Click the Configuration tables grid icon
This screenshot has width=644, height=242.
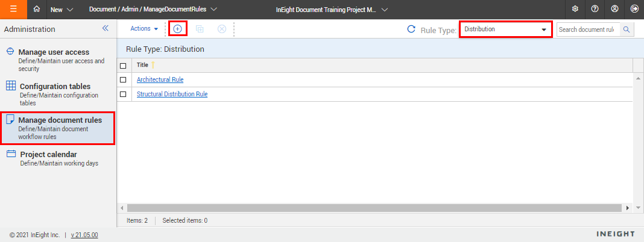11,86
